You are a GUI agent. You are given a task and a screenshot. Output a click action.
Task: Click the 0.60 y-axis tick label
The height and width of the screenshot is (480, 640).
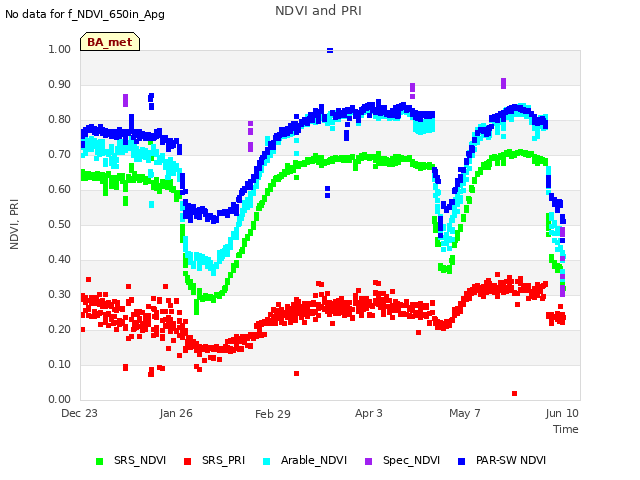pyautogui.click(x=60, y=189)
